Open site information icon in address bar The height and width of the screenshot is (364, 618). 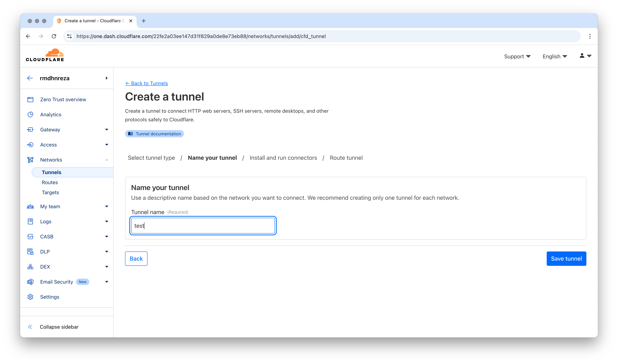[x=70, y=36]
